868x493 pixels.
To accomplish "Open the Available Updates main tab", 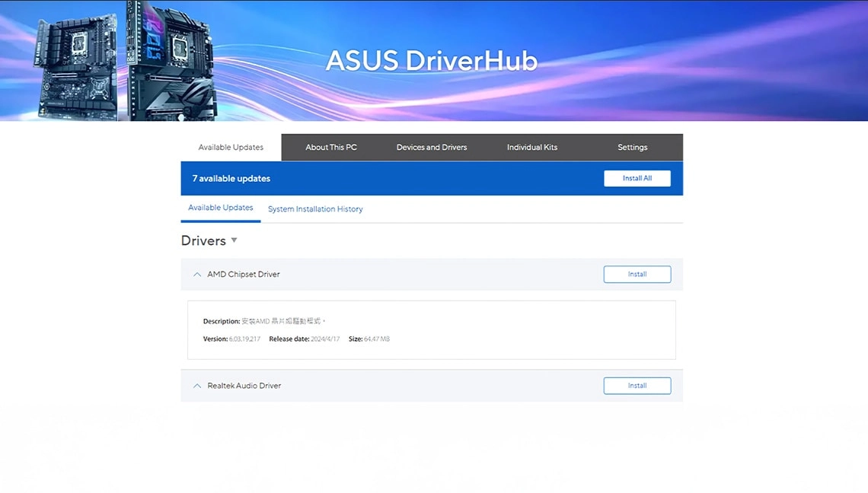I will click(231, 147).
